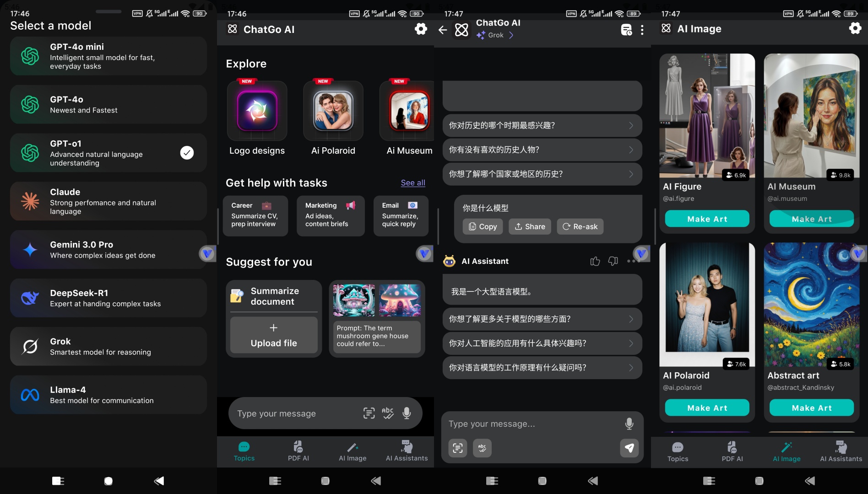Dislike the AI Assistant reply

613,261
